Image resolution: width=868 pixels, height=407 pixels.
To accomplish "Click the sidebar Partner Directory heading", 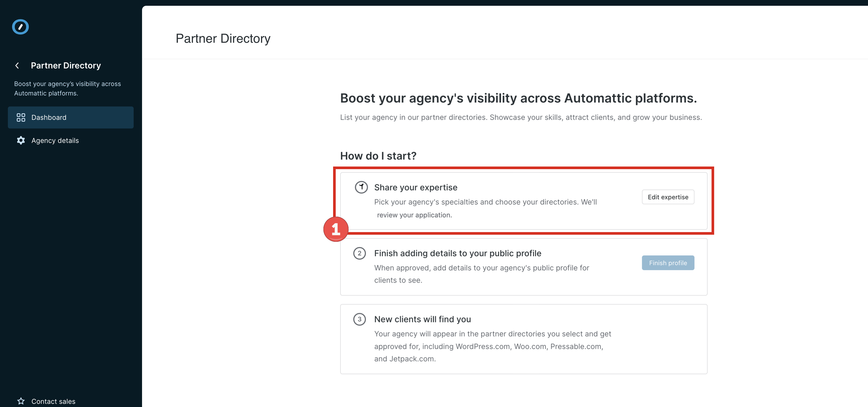I will coord(66,65).
